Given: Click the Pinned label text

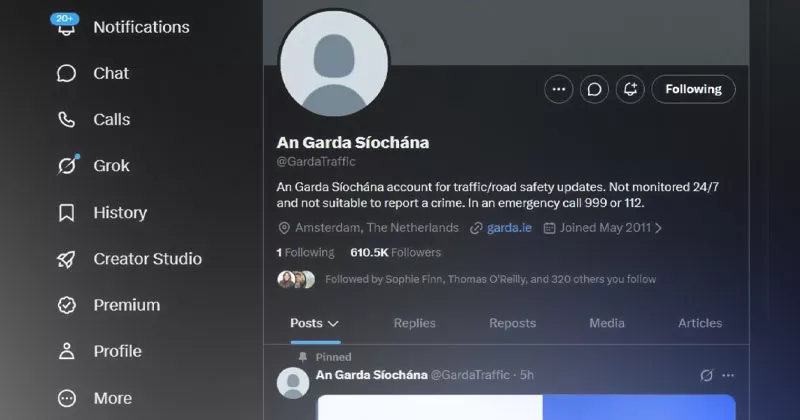Looking at the screenshot, I should [333, 357].
